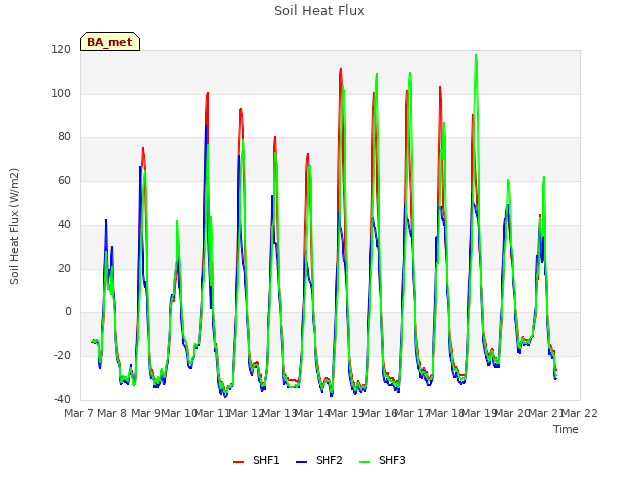Click the red SHF1 peak near 100 on Mar 11
Viewport: 640px width, 480px height.
click(208, 93)
